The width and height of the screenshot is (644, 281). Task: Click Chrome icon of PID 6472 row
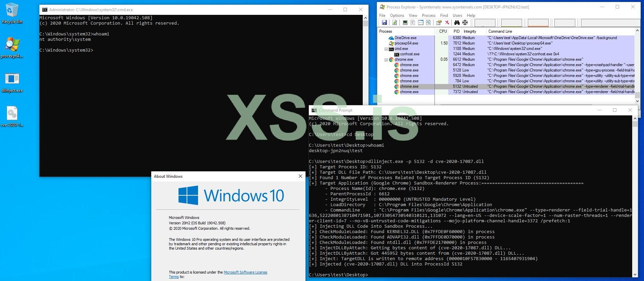[x=397, y=65]
